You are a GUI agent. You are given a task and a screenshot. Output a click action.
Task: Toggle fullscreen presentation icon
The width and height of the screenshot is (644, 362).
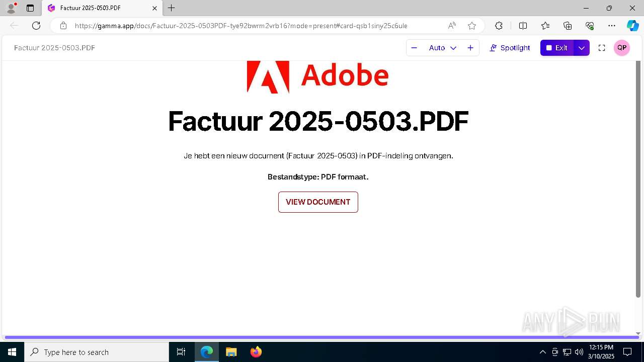point(602,48)
